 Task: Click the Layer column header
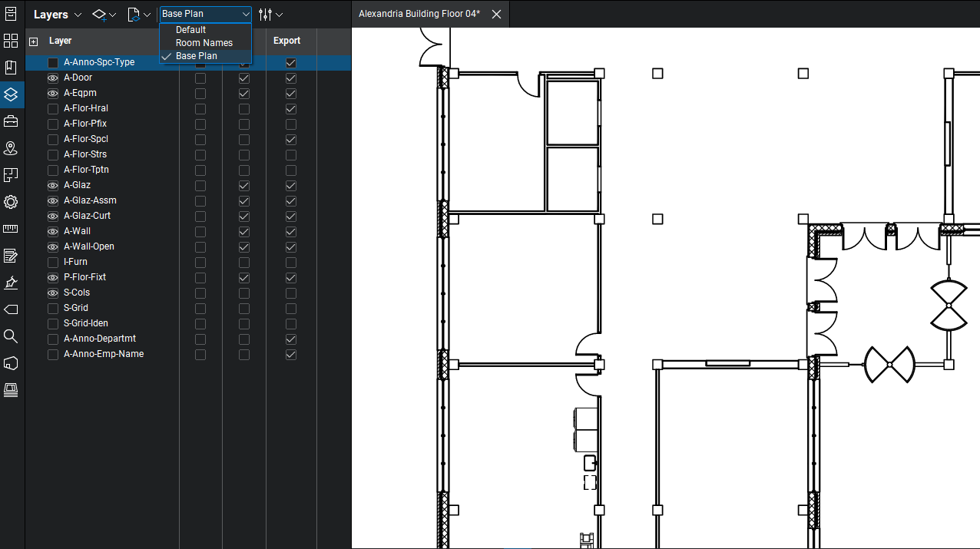(61, 41)
